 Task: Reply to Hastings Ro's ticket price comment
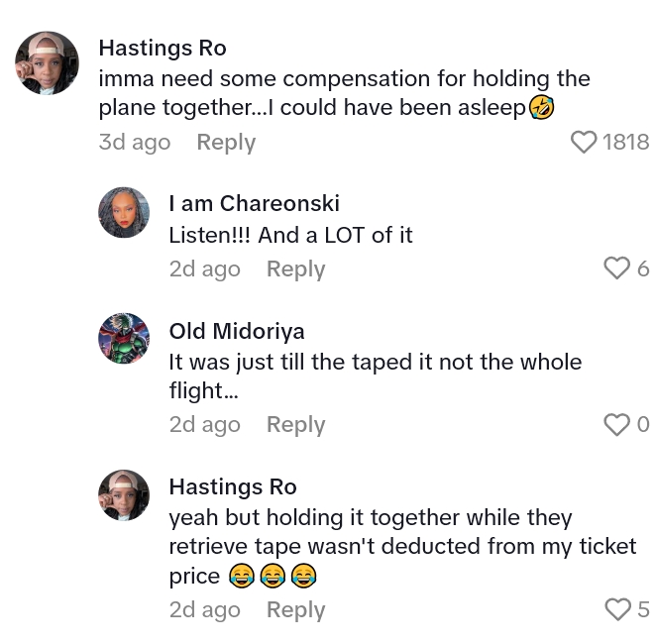(x=295, y=609)
